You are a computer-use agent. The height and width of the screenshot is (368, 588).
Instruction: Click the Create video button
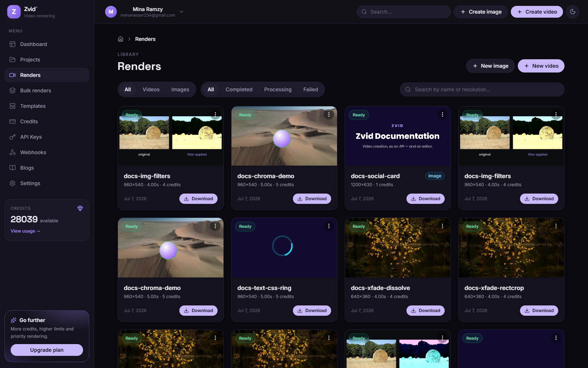pyautogui.click(x=537, y=12)
